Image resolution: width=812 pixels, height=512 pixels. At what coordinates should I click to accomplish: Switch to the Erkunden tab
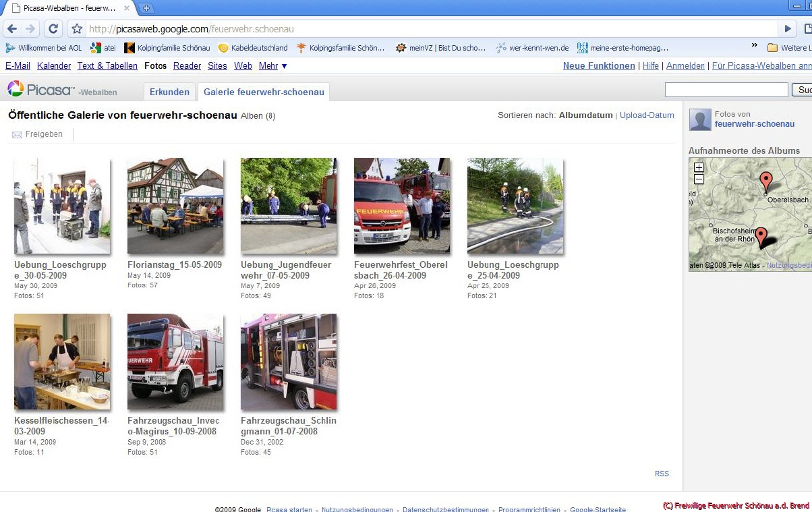click(x=169, y=92)
